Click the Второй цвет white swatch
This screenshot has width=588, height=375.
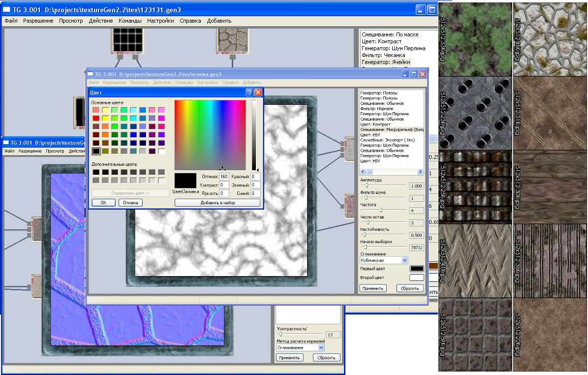click(416, 278)
